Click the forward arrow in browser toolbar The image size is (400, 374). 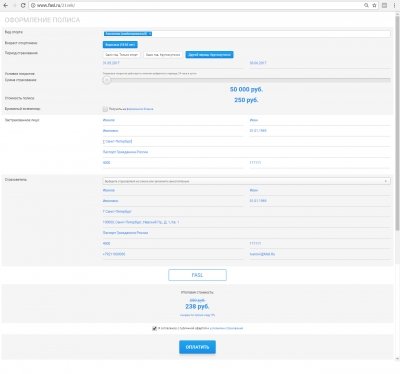14,5
